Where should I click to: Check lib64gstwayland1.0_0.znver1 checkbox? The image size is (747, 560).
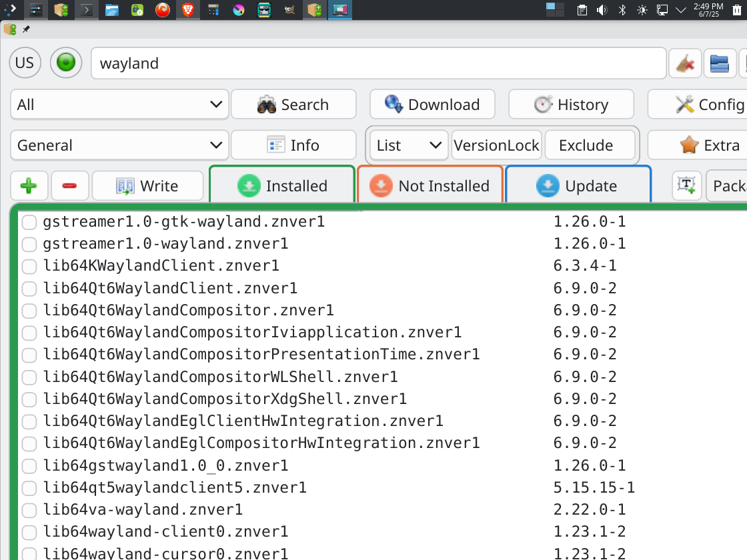coord(29,466)
